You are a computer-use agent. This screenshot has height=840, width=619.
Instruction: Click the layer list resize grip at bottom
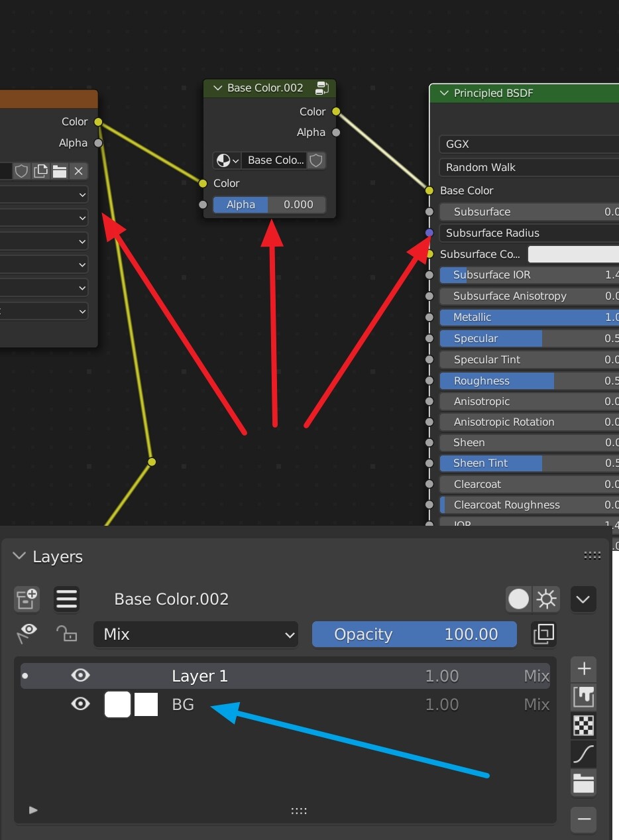(299, 811)
